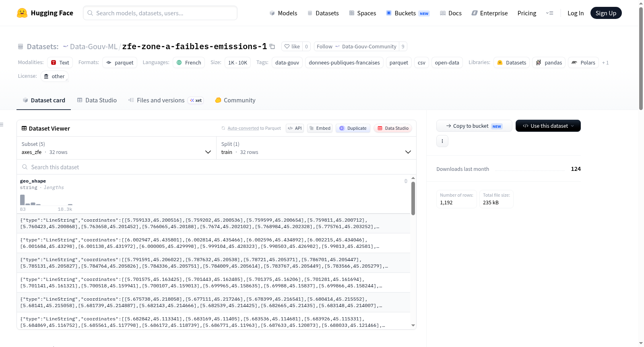Select the Polars library tag

pyautogui.click(x=583, y=62)
